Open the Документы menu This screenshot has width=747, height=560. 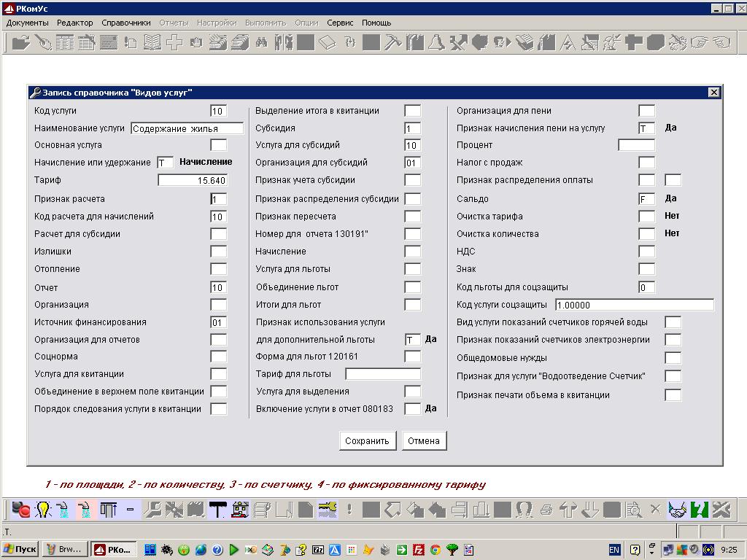tap(27, 23)
